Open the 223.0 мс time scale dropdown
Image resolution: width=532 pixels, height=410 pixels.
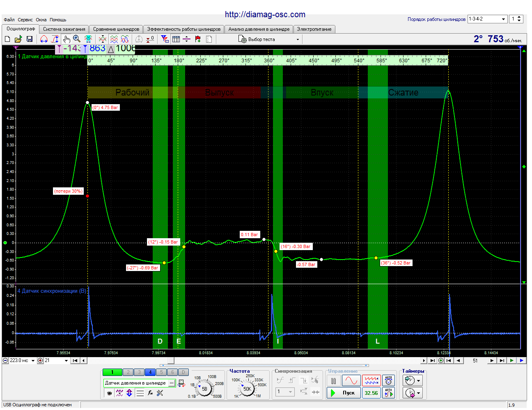point(33,361)
